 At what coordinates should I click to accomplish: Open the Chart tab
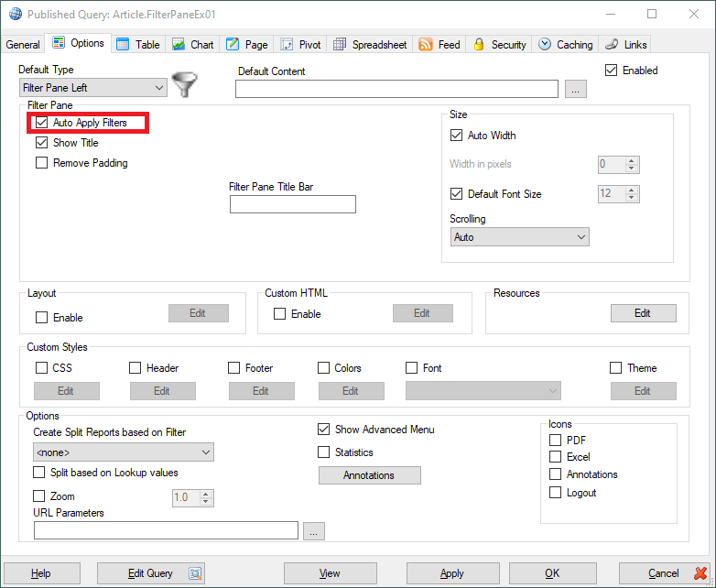click(x=192, y=44)
